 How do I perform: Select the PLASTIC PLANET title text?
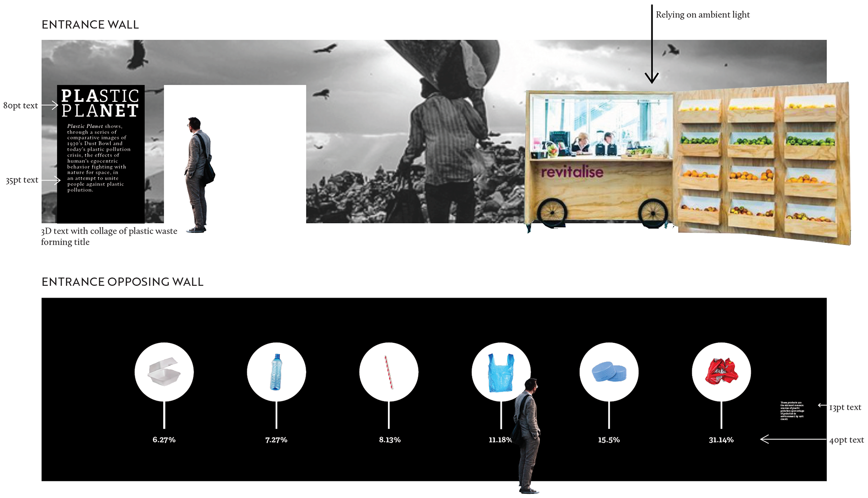coord(100,103)
